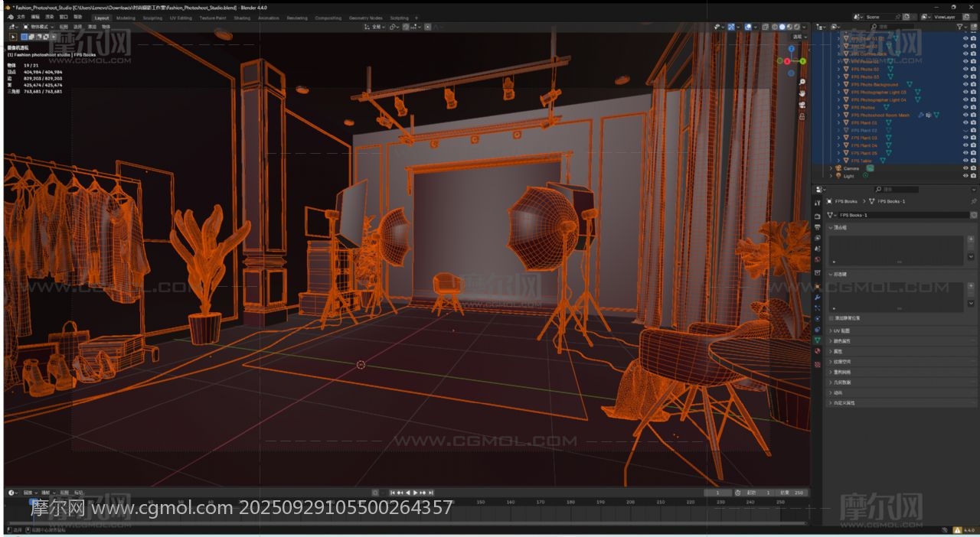This screenshot has height=537, width=980.
Task: Select the green Object Data properties tab
Action: tap(818, 340)
